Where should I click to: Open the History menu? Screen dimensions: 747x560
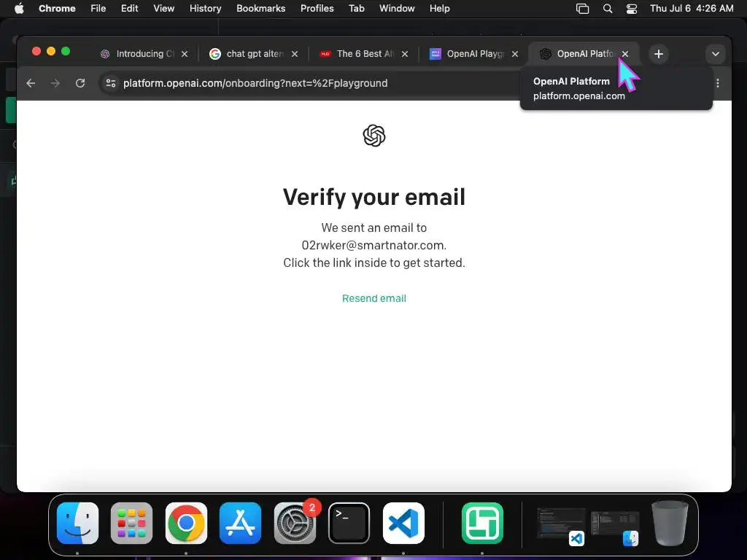click(x=205, y=8)
